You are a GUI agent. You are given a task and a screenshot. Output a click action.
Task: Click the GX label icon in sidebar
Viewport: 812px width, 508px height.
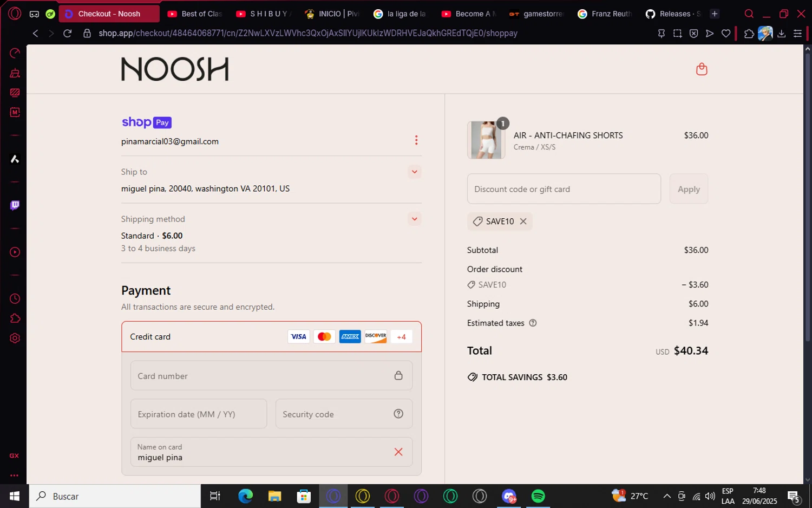(15, 456)
